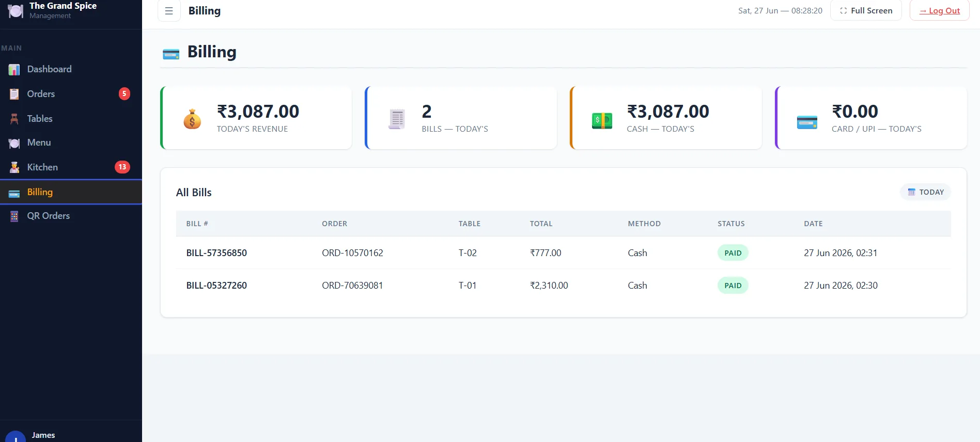Go to Orders in the sidebar
The height and width of the screenshot is (442, 980).
click(71, 94)
